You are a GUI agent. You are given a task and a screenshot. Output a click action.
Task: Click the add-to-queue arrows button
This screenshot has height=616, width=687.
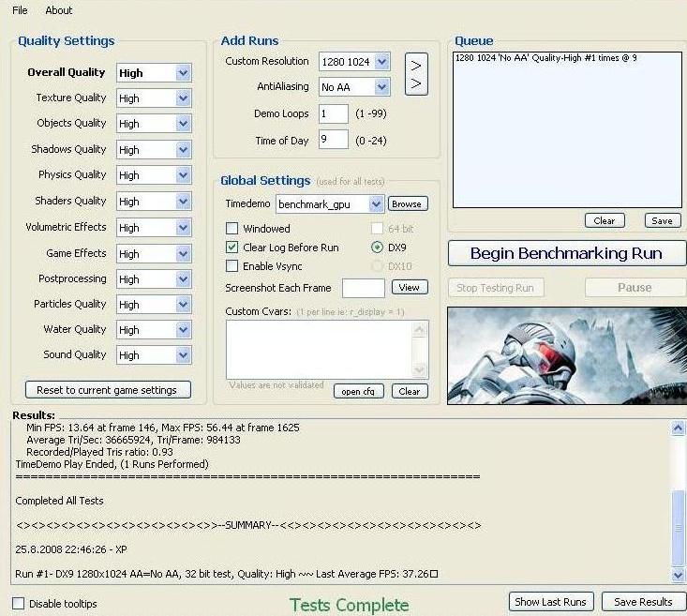click(416, 74)
